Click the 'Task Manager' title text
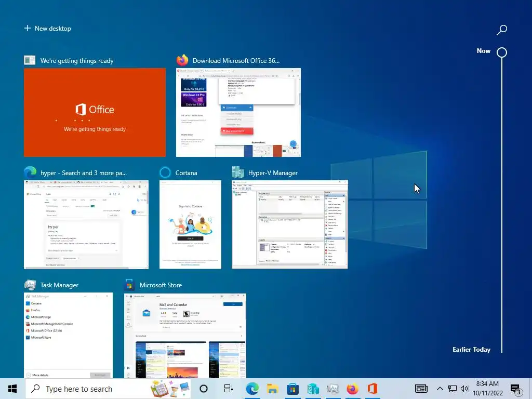 pos(59,285)
